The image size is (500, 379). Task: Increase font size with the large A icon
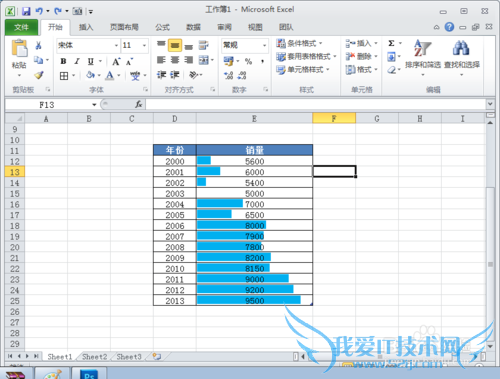(116, 62)
